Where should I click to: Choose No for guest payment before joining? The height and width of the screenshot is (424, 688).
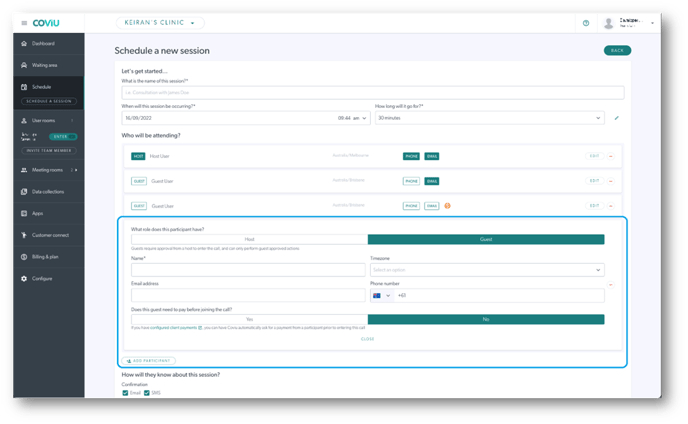point(486,319)
